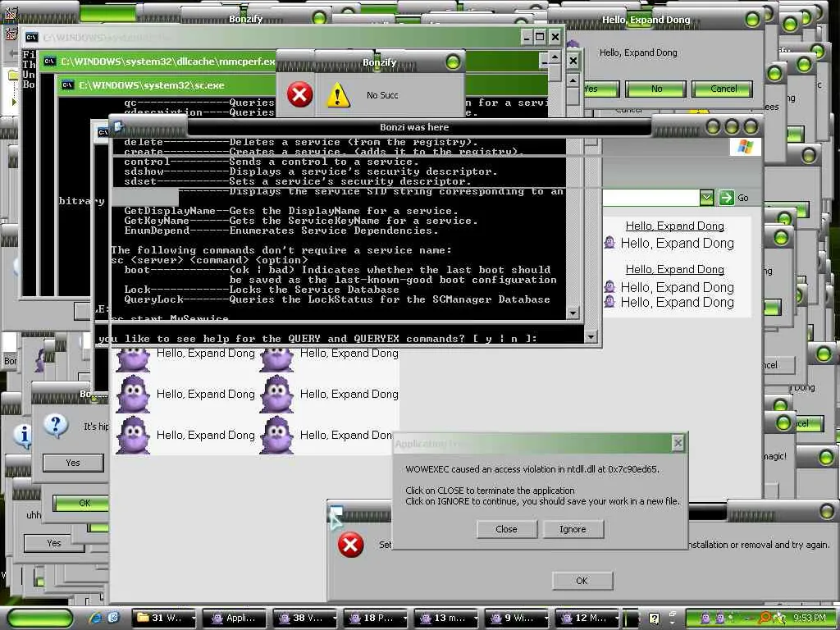Expand the 12 M... taskbar group arrow
The width and height of the screenshot is (840, 630).
point(617,619)
